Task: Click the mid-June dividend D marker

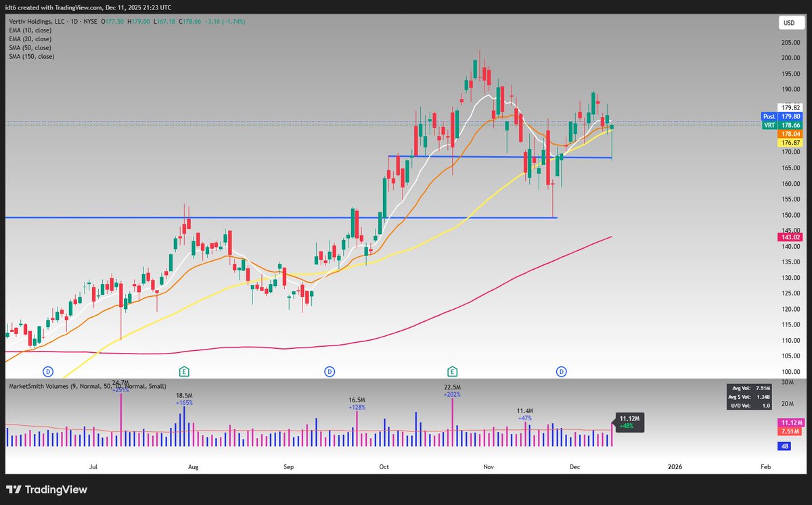Action: point(48,371)
